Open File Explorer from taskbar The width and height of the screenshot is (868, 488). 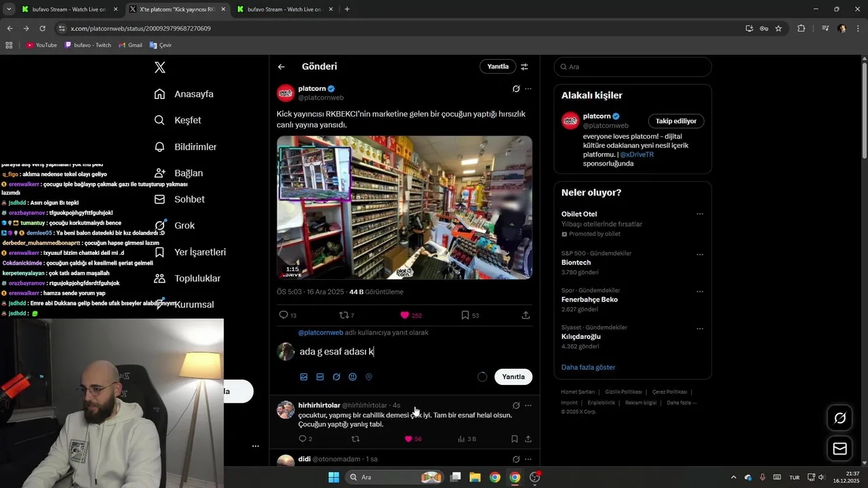point(475,477)
